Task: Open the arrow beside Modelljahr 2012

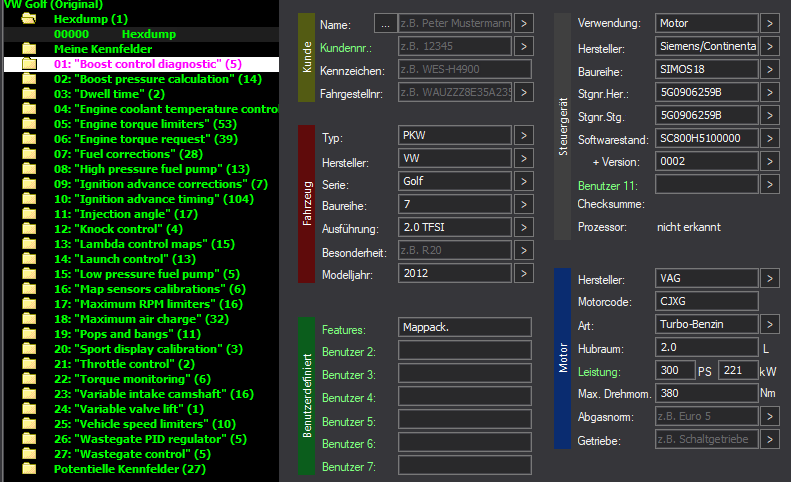Action: click(x=524, y=274)
